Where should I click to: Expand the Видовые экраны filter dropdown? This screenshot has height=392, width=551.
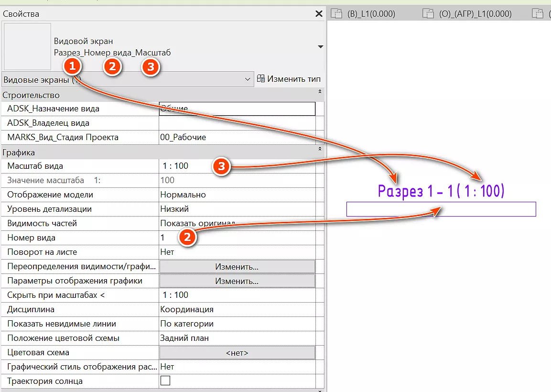click(x=247, y=79)
